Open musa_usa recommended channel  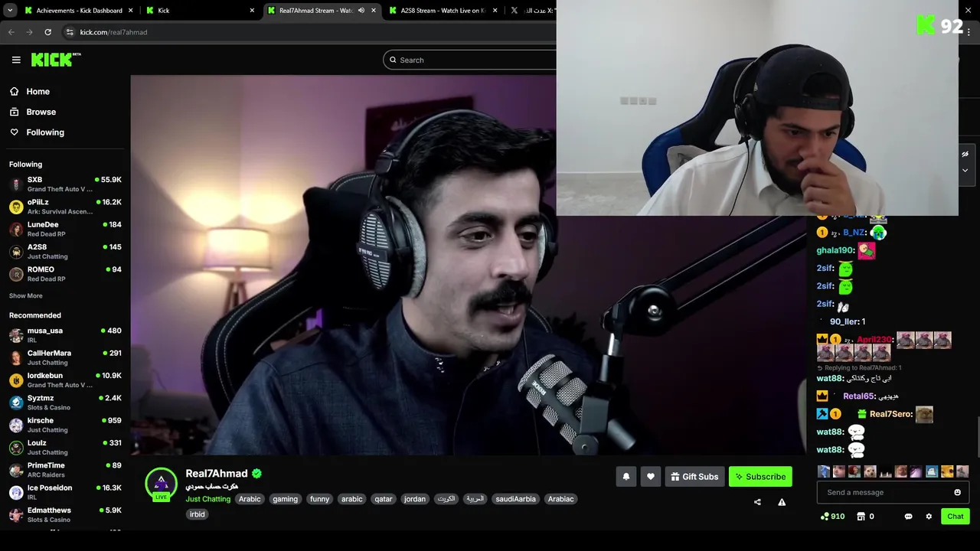[x=65, y=335]
